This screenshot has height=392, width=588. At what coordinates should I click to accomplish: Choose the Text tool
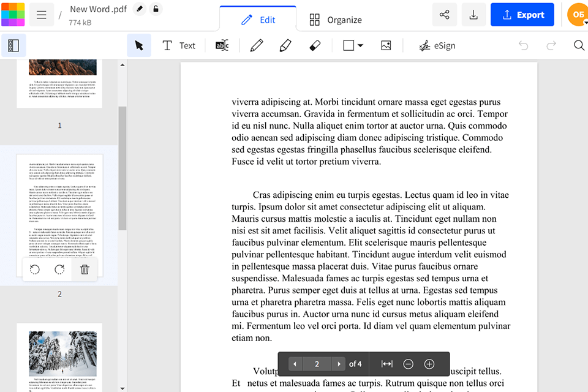tap(179, 45)
